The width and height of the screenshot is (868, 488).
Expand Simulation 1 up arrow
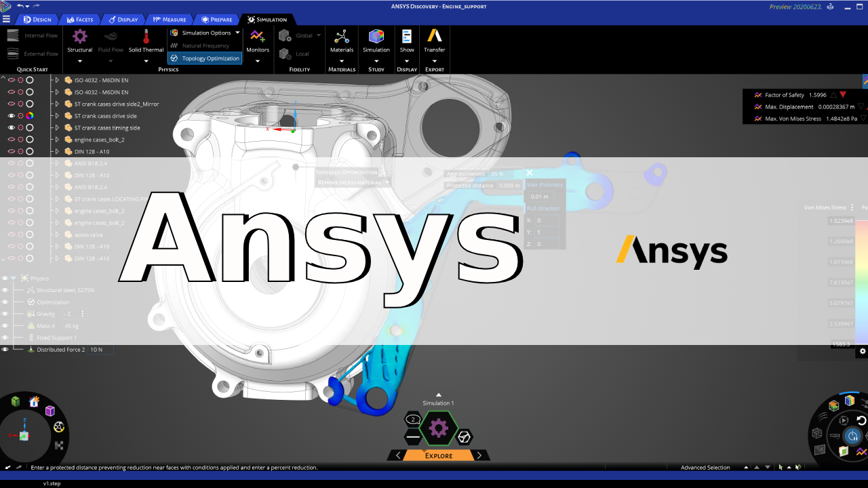tap(439, 394)
